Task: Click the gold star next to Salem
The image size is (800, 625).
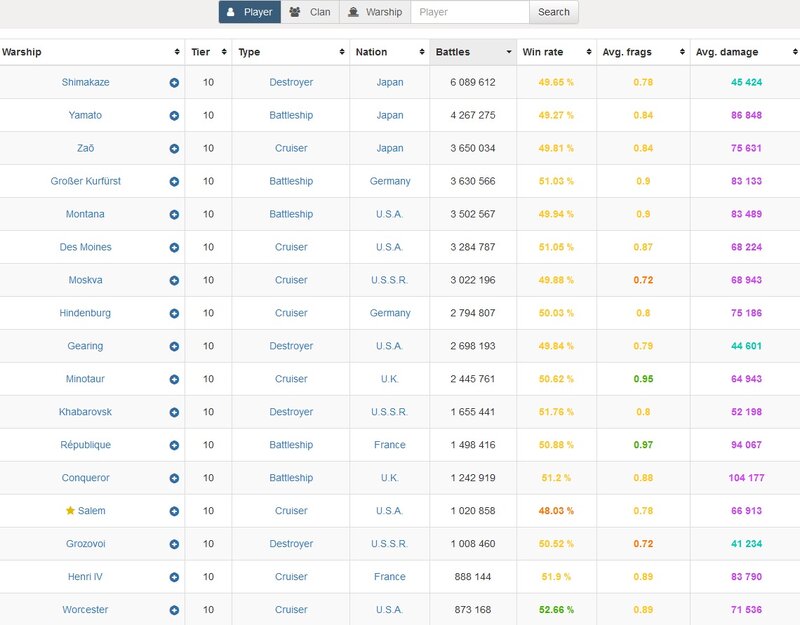Action: (70, 510)
